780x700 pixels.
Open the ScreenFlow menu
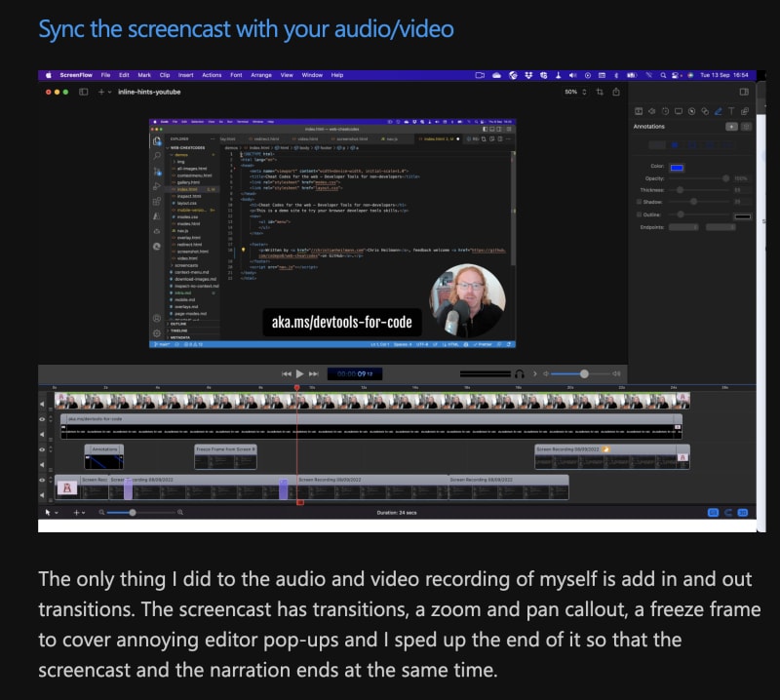pyautogui.click(x=76, y=75)
